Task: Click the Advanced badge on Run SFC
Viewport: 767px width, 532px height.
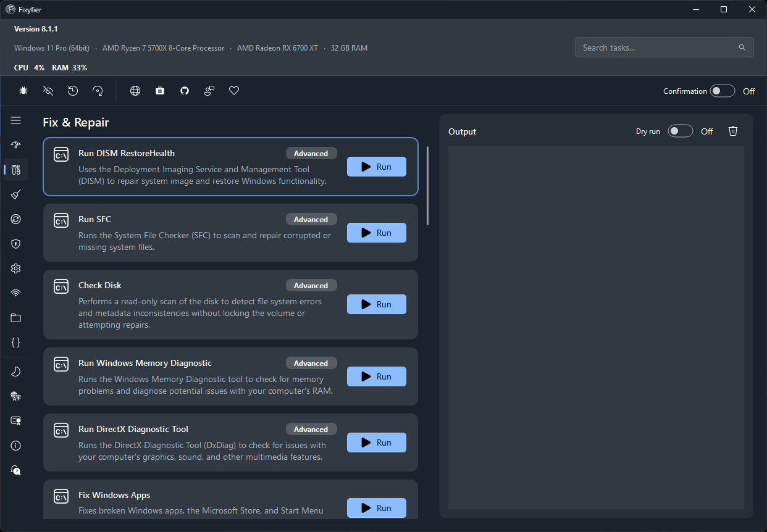Action: (311, 219)
